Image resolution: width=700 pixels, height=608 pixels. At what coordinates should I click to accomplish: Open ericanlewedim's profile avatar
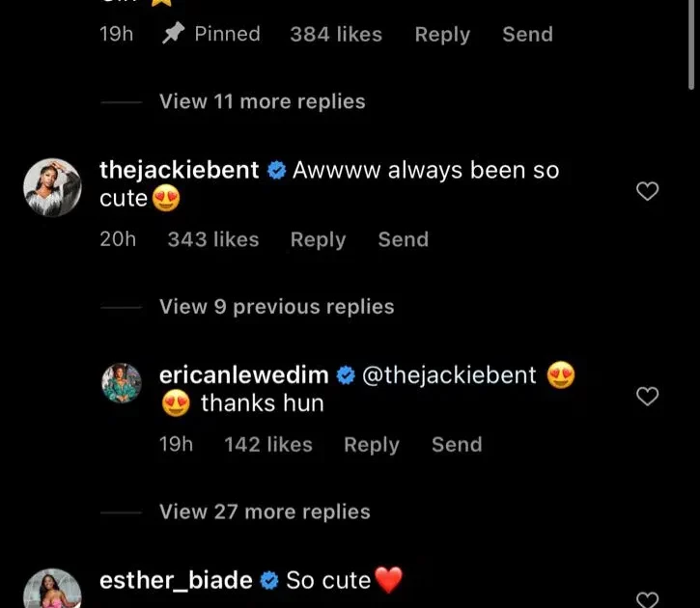(122, 383)
